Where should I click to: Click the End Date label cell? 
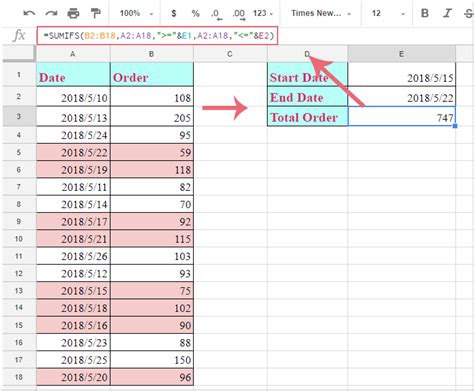coord(307,97)
